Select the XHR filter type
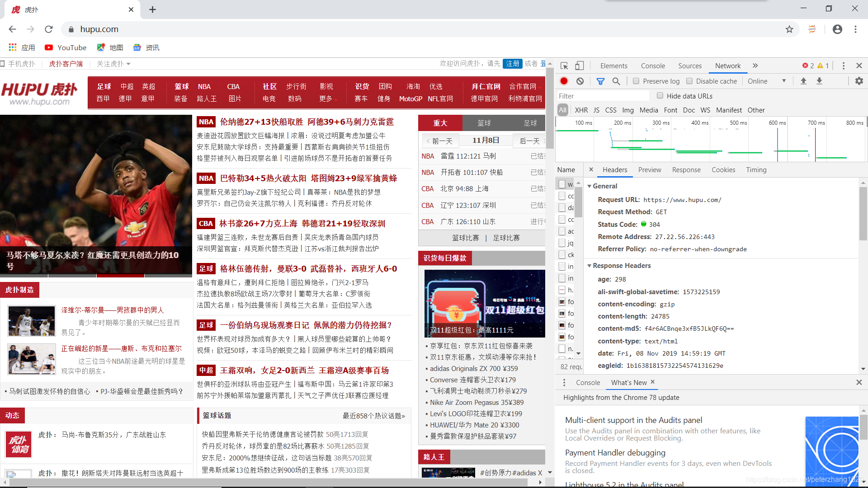This screenshot has width=868, height=488. coord(581,110)
